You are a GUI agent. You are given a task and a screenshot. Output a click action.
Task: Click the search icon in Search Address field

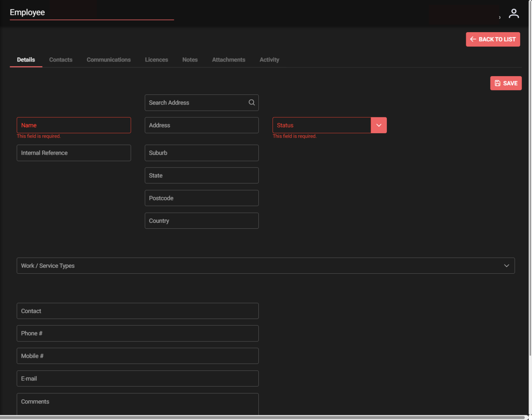(x=251, y=102)
